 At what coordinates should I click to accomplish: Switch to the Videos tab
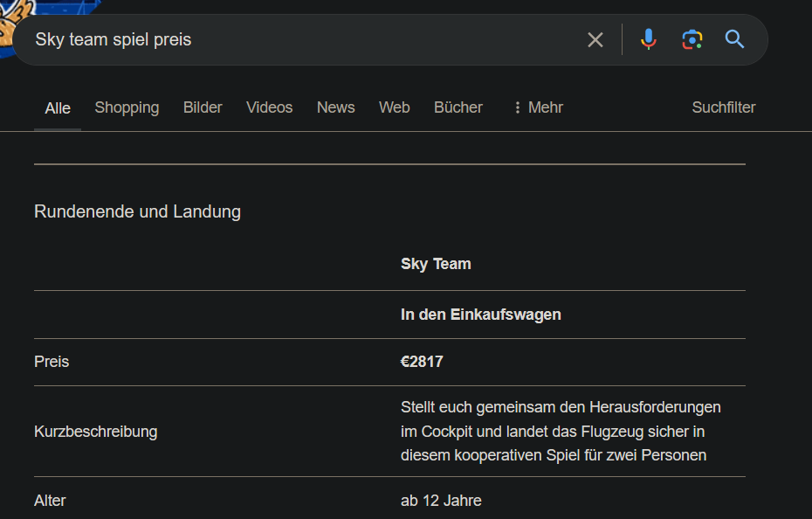269,107
